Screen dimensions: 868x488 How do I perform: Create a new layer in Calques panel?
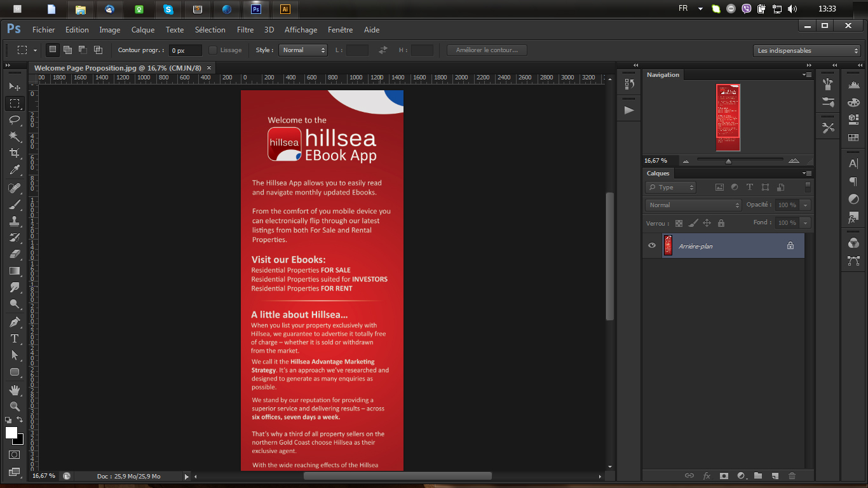click(x=775, y=475)
